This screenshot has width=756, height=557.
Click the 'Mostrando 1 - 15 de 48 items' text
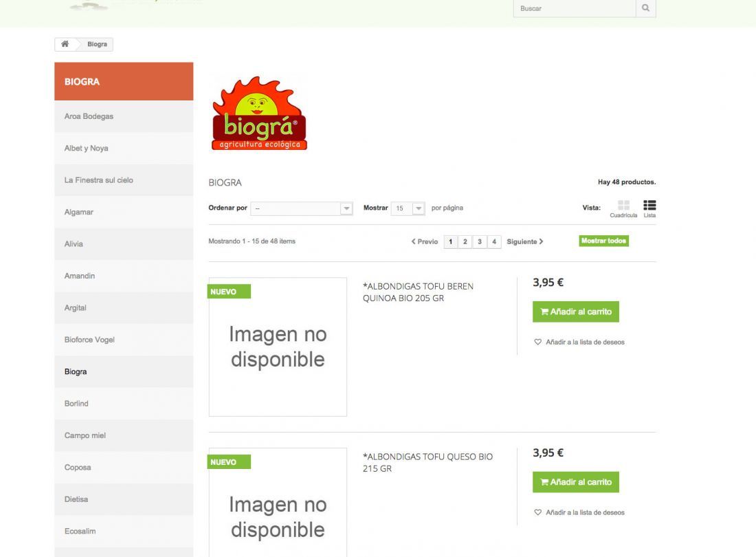tap(252, 241)
